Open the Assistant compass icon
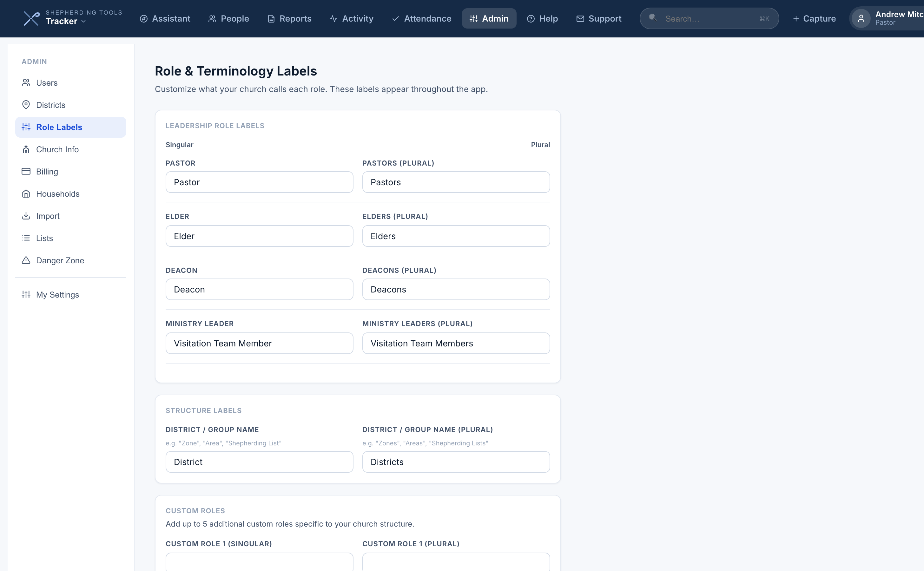 click(143, 18)
